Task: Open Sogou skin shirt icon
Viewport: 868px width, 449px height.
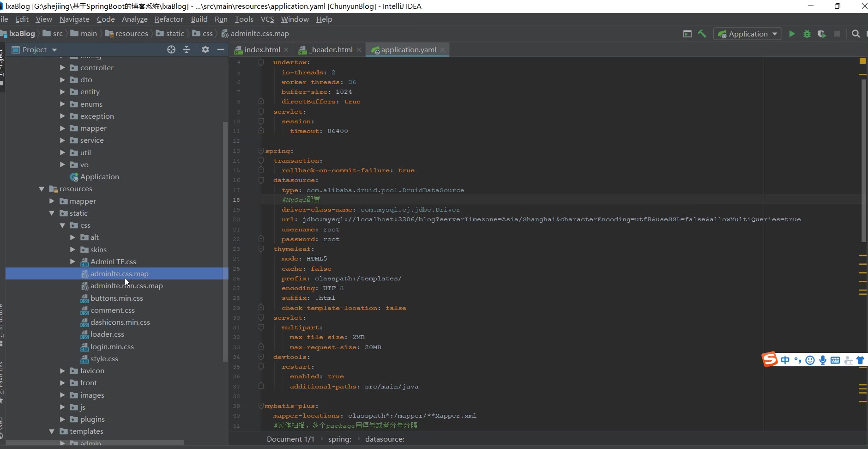Action: tap(860, 360)
